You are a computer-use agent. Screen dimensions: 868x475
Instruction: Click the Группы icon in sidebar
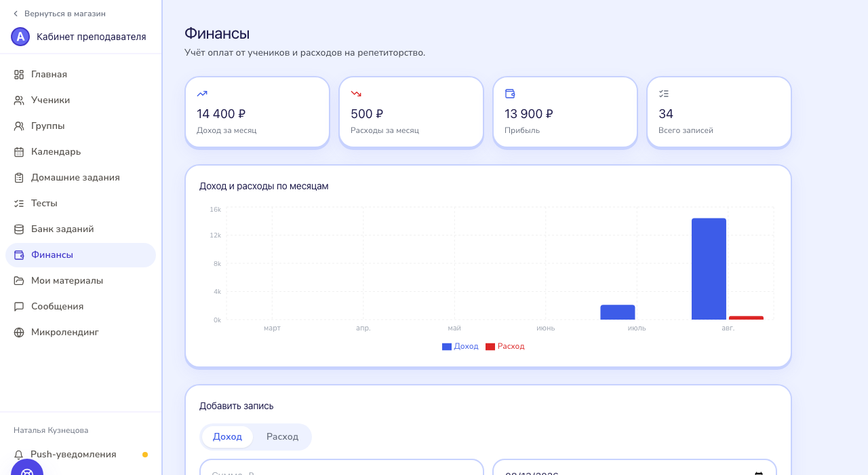[19, 126]
